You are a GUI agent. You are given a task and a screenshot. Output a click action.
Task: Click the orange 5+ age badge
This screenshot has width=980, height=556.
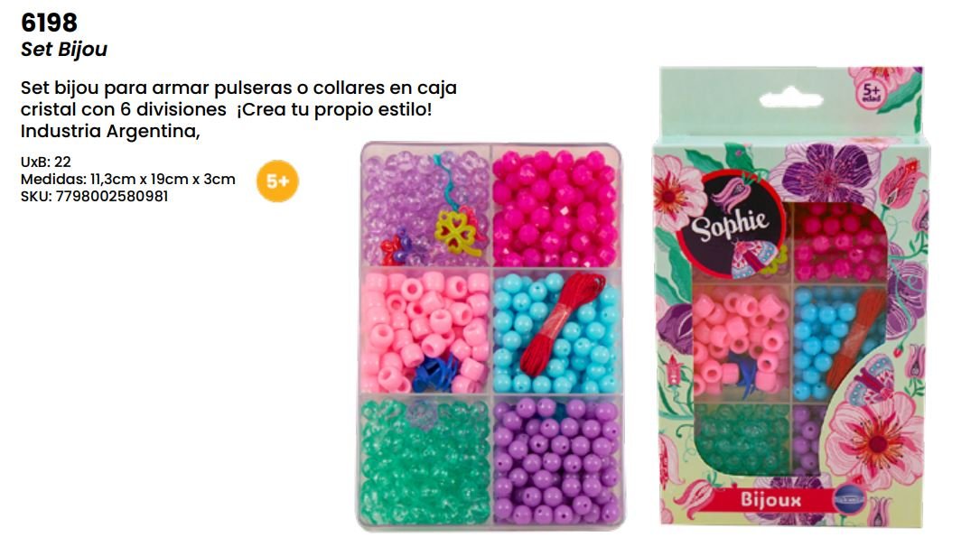pyautogui.click(x=277, y=181)
